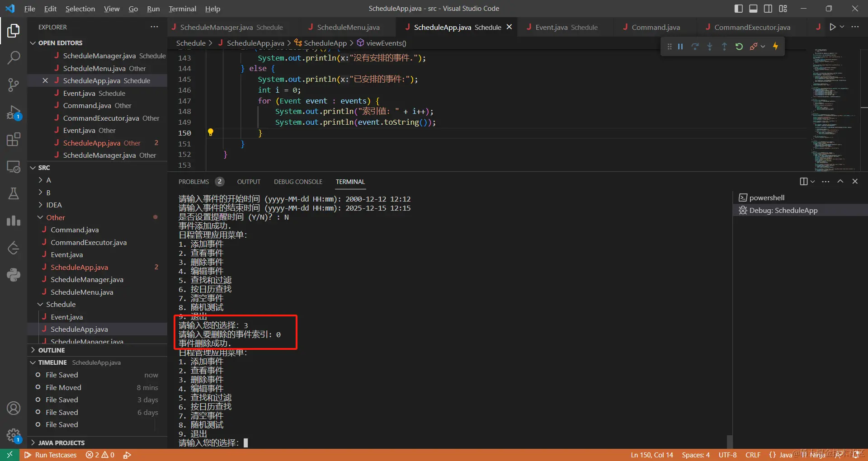The width and height of the screenshot is (868, 461).
Task: Click the debug start icon in status bar
Action: click(x=127, y=455)
